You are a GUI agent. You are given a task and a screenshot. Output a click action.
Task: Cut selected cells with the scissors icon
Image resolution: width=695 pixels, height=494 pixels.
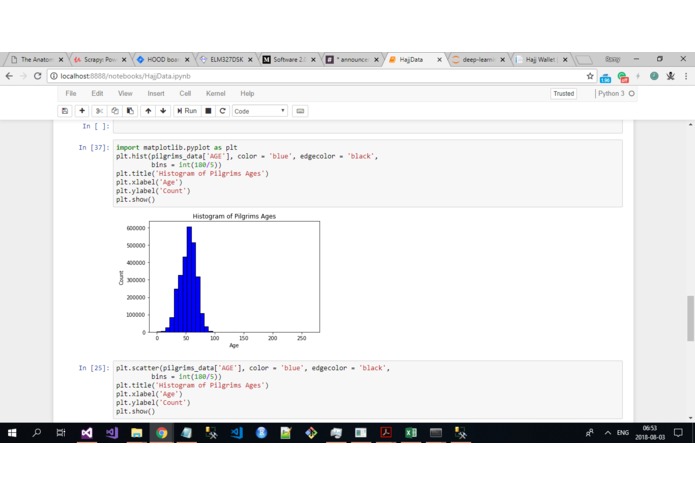[99, 111]
